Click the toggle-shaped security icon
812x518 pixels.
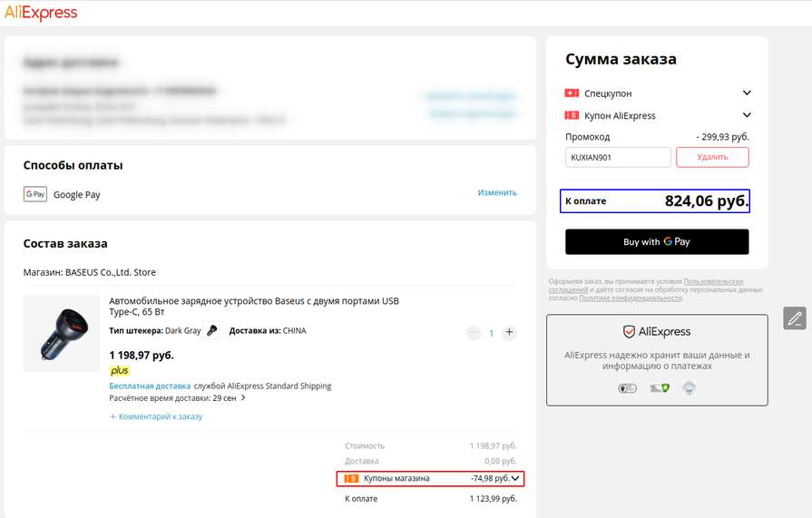click(627, 388)
